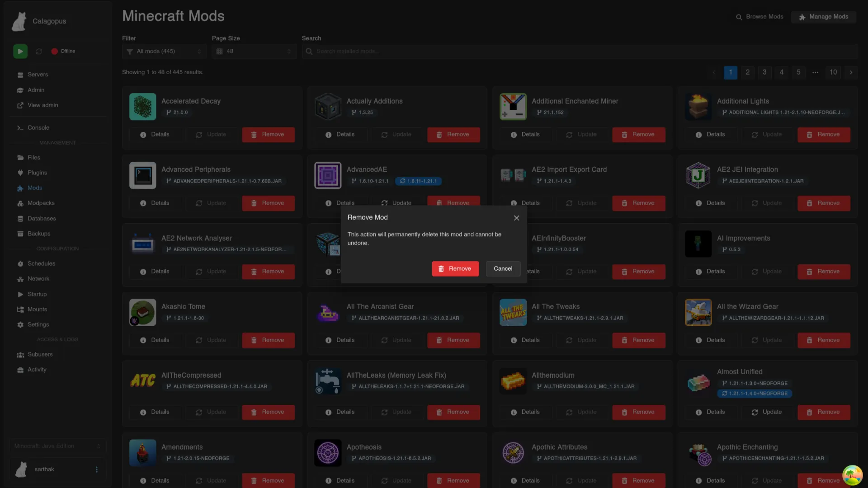Expand the Page Size 48 dropdown
Screen dimensions: 868x488
[254, 52]
